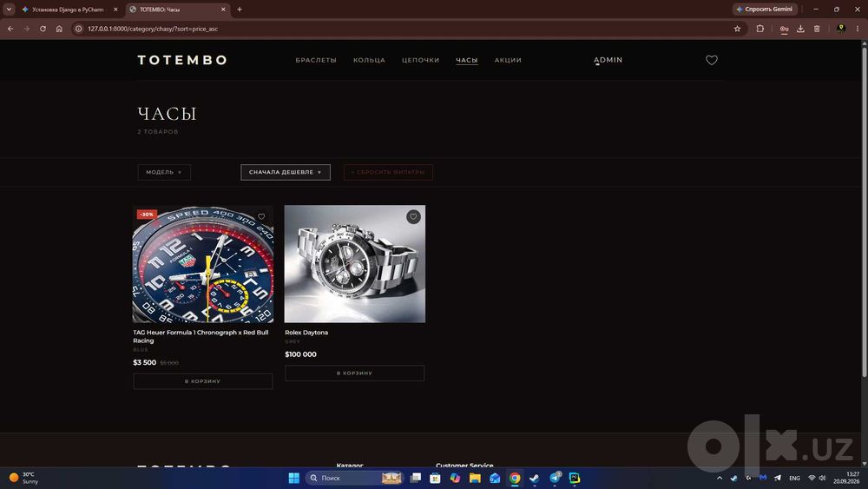Open a new browser tab

pos(240,10)
